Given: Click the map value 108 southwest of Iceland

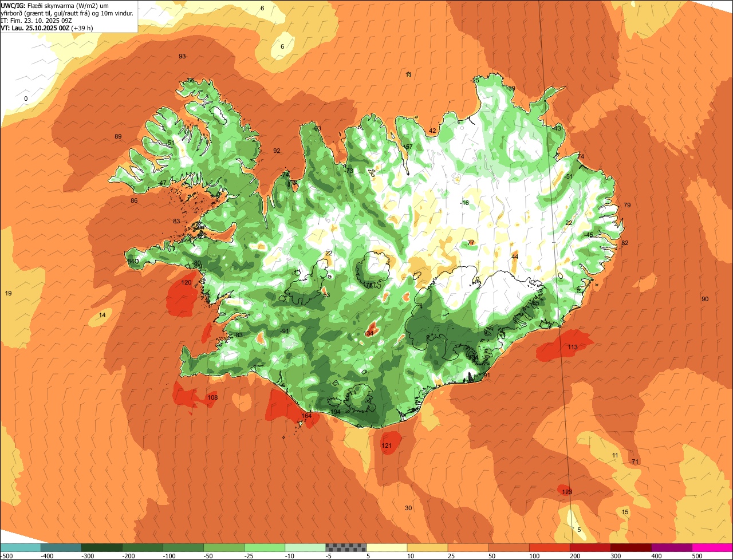Looking at the screenshot, I should pyautogui.click(x=212, y=397).
